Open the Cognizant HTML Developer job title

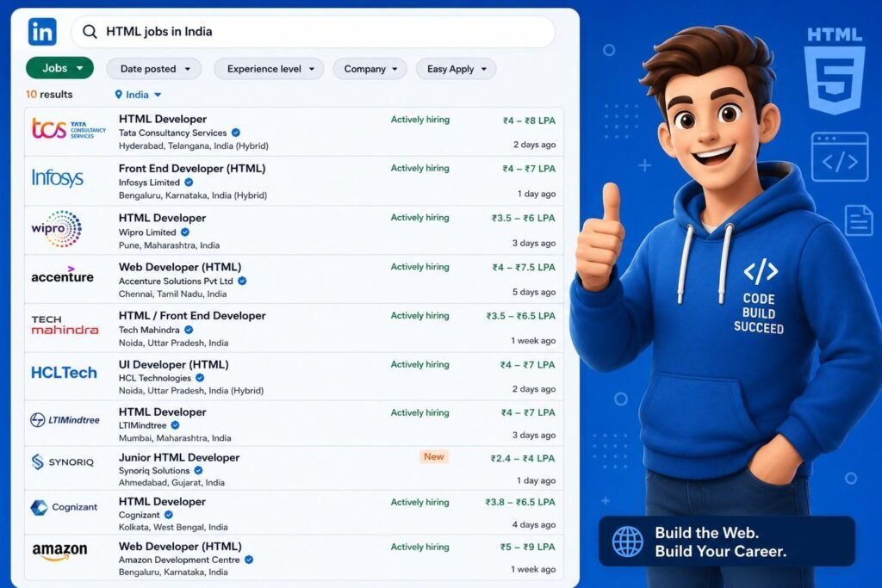pyautogui.click(x=162, y=501)
